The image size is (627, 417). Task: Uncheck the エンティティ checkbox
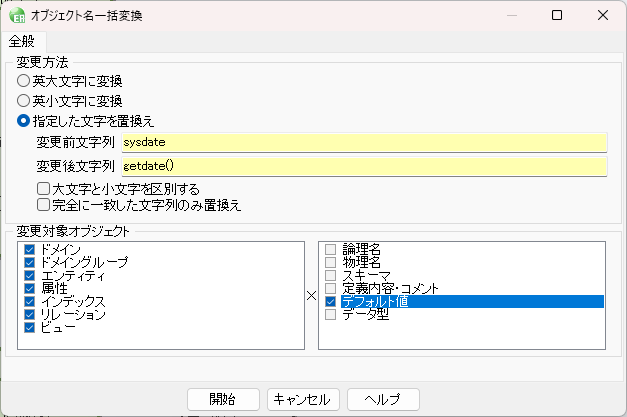(29, 276)
